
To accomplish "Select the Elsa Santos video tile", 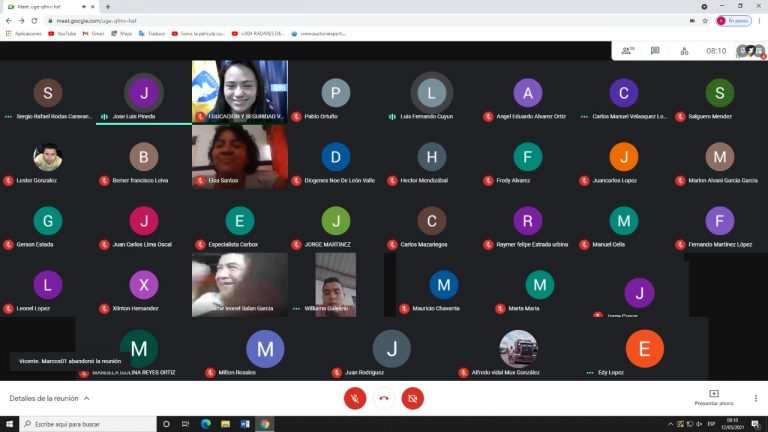I will click(239, 157).
